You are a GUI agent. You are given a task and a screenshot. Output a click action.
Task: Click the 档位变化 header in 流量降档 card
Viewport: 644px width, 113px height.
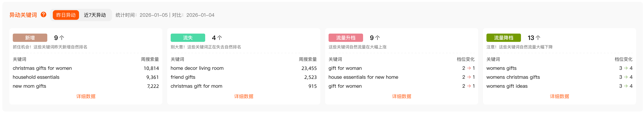click(623, 59)
